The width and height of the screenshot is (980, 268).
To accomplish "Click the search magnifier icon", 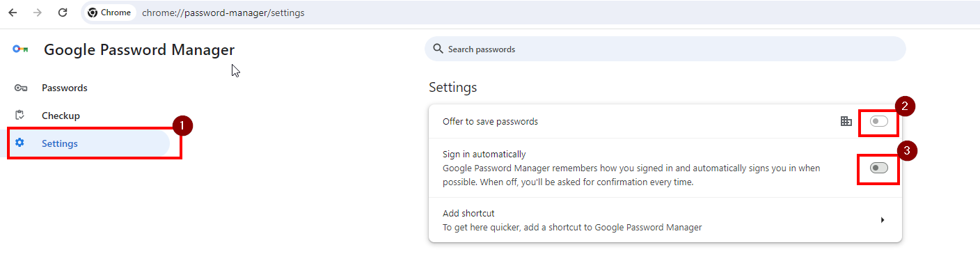I will click(x=438, y=49).
